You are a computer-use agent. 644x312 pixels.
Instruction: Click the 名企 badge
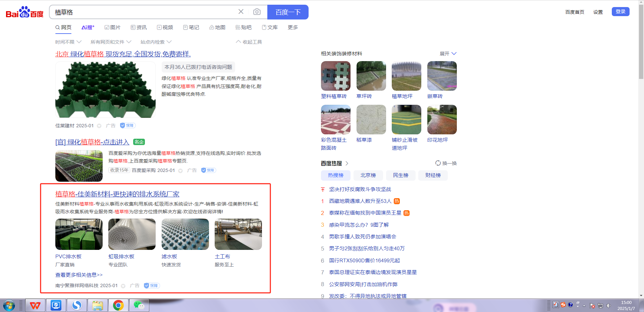pos(139,142)
